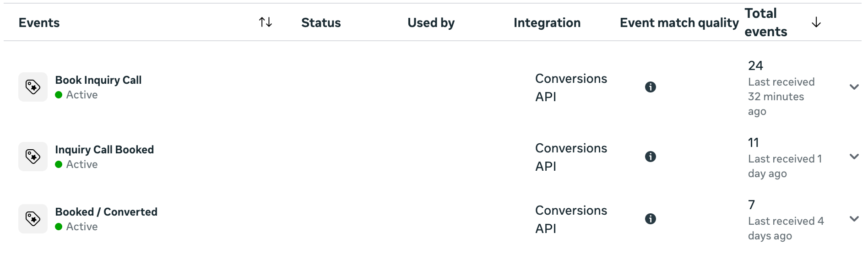Click the Integration column header
The width and height of the screenshot is (868, 260).
coord(547,23)
